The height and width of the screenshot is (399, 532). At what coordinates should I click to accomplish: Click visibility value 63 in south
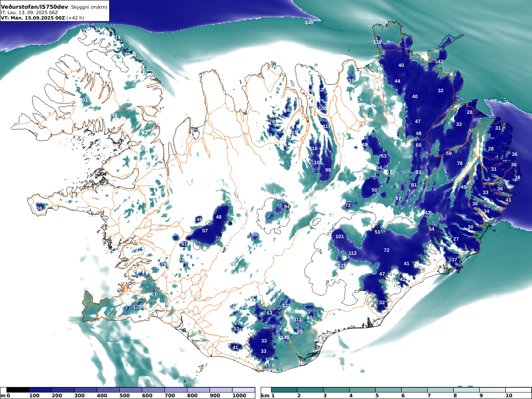pyautogui.click(x=269, y=313)
